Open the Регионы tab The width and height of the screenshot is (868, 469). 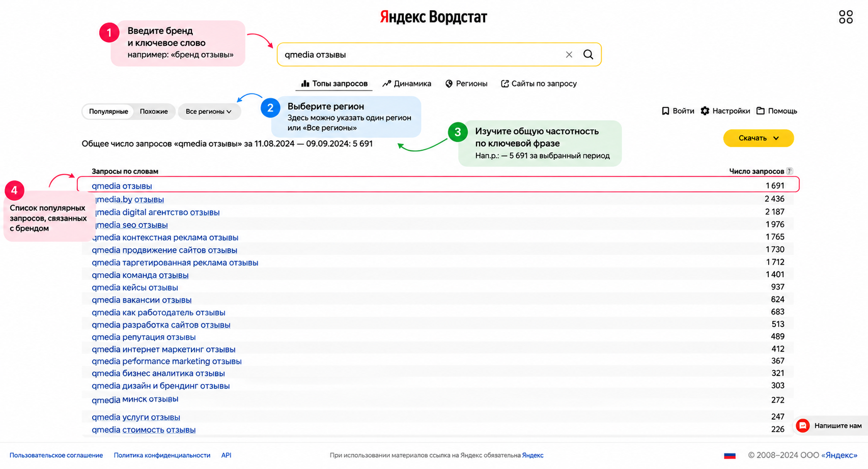tap(466, 83)
